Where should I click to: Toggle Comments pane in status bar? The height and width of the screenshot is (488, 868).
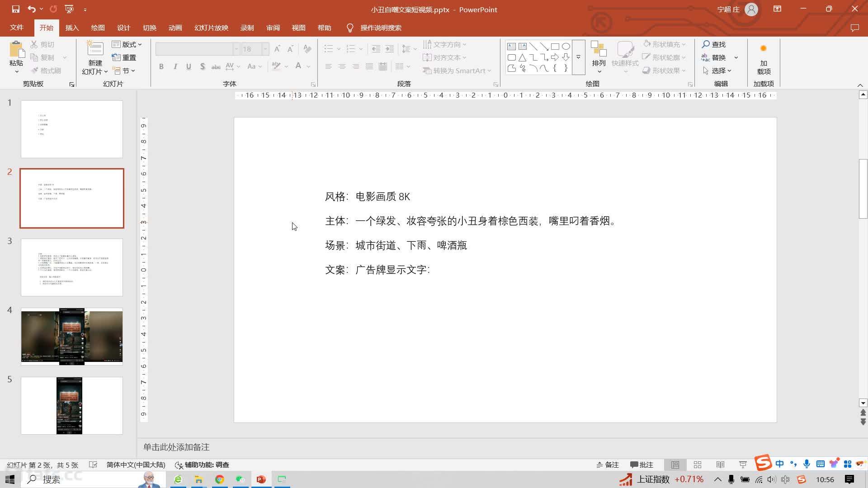click(x=642, y=465)
